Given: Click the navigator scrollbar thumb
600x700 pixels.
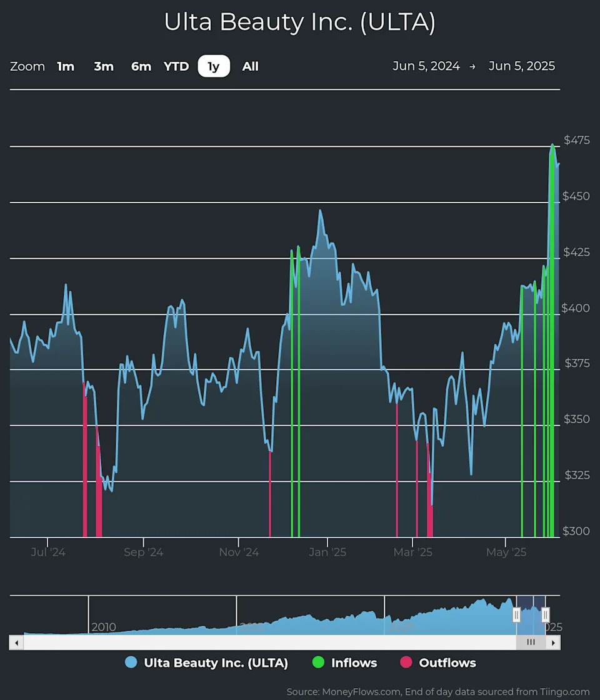Looking at the screenshot, I should [x=531, y=643].
